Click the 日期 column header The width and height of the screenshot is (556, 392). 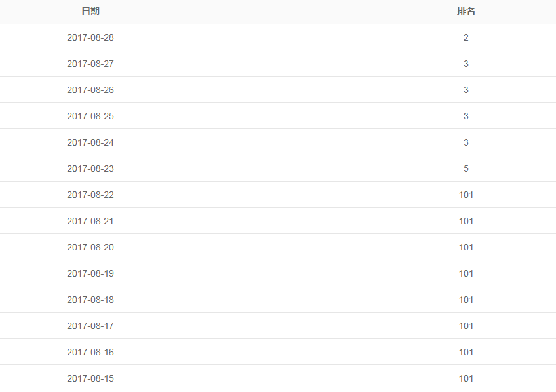pos(90,12)
